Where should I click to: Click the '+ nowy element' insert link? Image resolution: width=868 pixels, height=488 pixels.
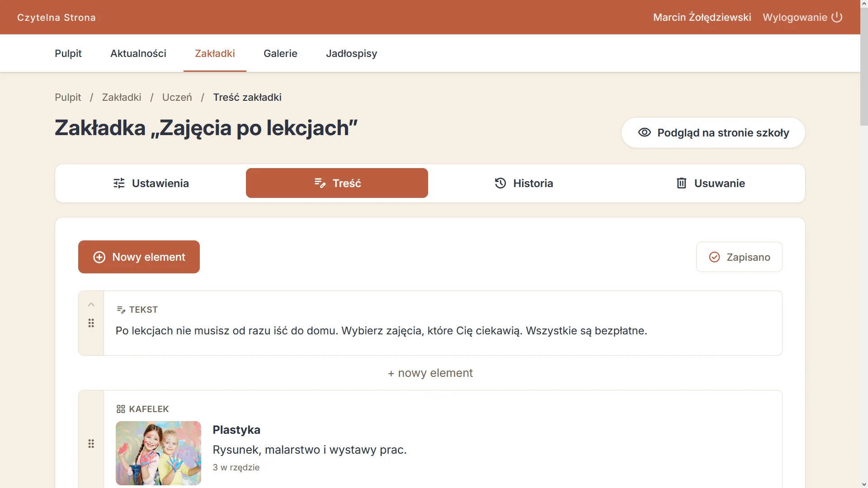[x=430, y=373]
